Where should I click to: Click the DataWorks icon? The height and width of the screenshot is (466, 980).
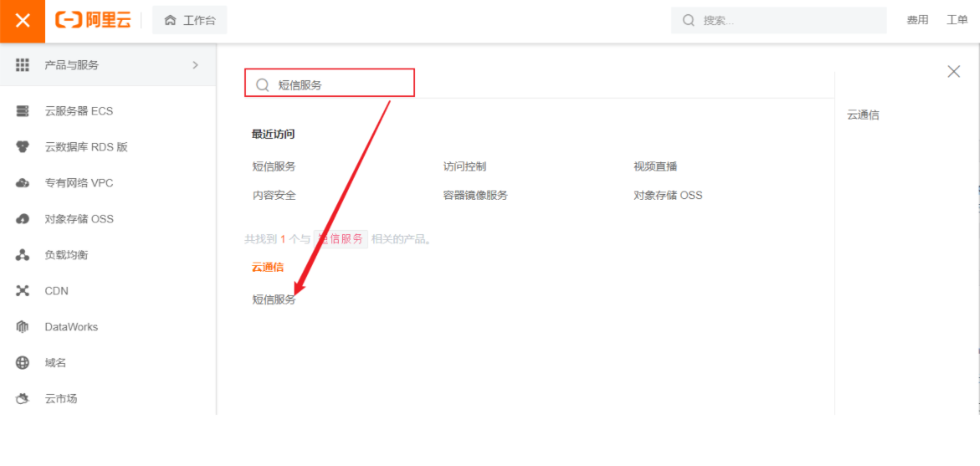tap(23, 326)
